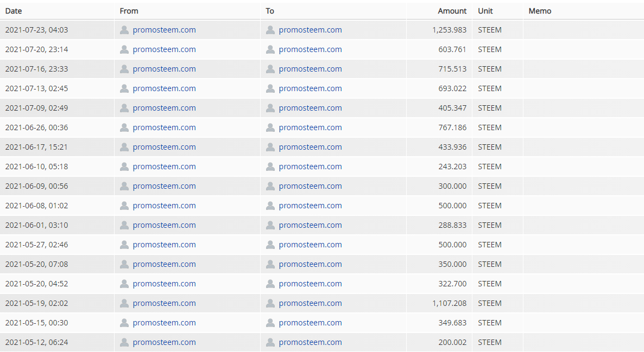Select the date 2021-06-09, 00:56

click(36, 186)
